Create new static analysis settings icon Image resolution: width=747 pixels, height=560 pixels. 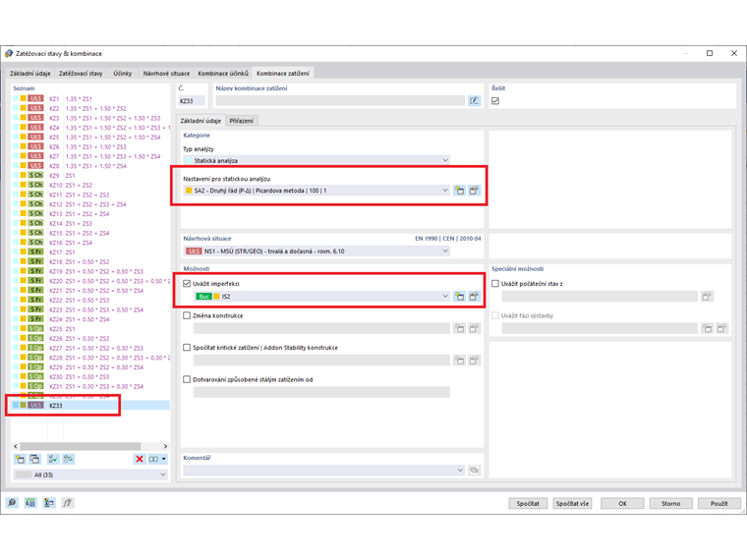pos(459,191)
